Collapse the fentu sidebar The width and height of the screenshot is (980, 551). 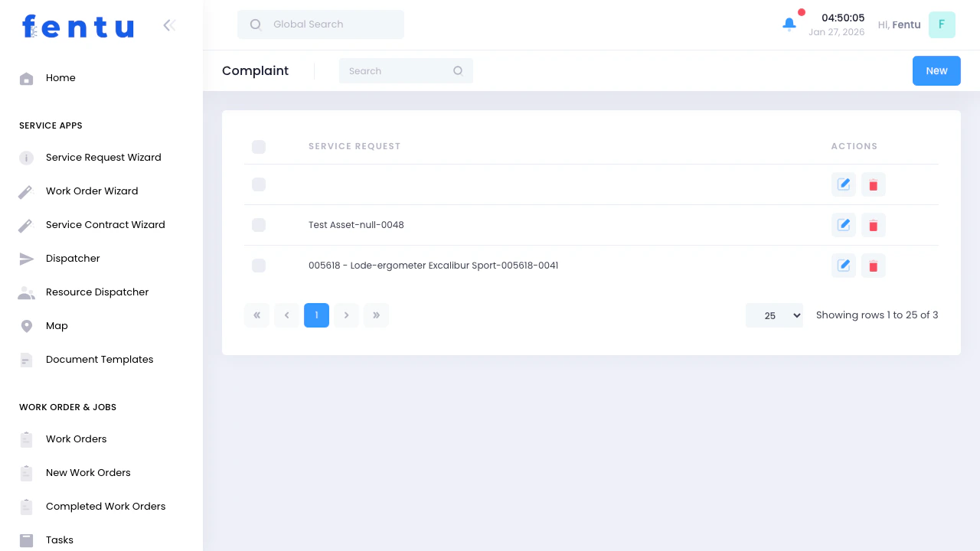(169, 24)
